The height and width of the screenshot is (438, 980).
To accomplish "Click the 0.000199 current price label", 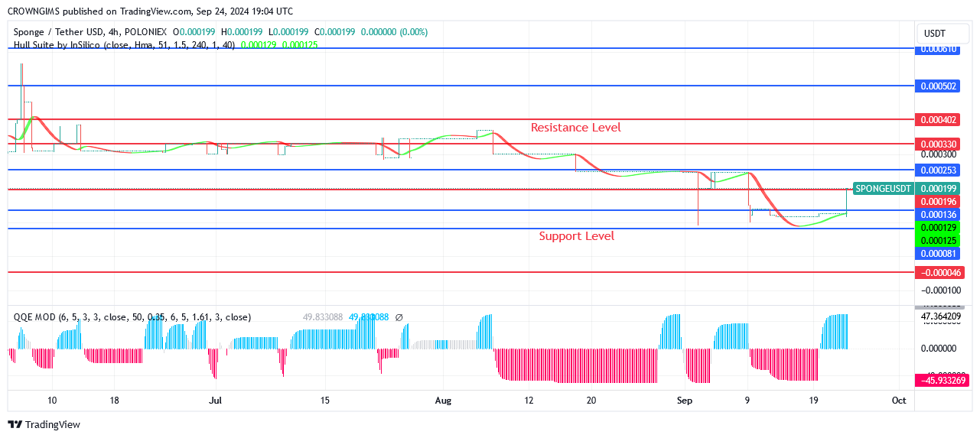I will pos(938,188).
